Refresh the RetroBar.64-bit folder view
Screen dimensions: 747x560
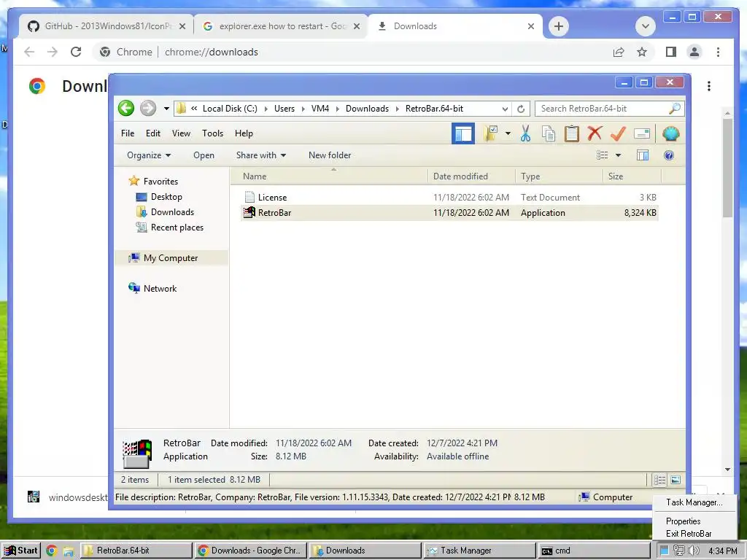point(521,109)
